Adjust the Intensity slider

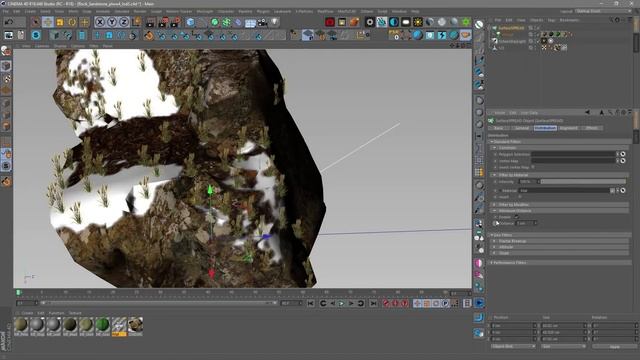[583, 182]
